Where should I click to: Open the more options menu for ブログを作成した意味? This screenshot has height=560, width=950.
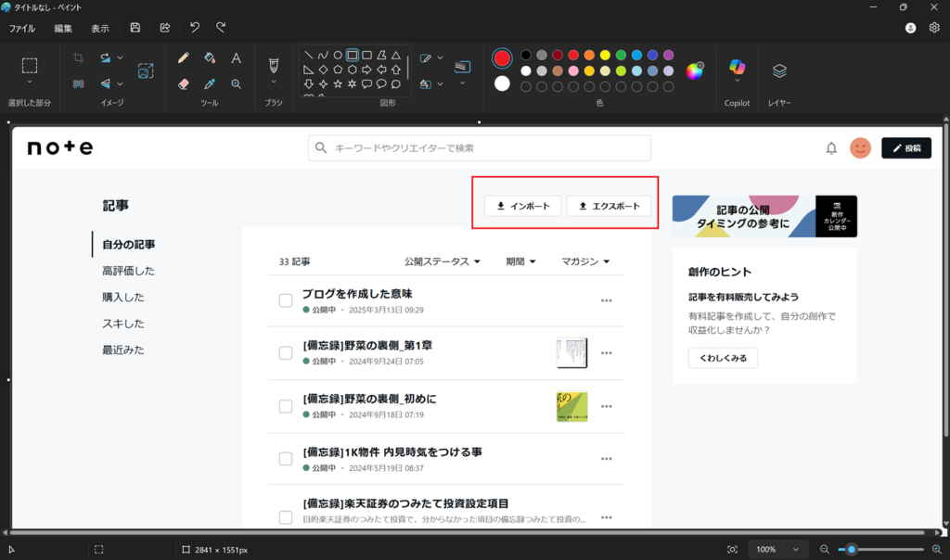pos(607,301)
